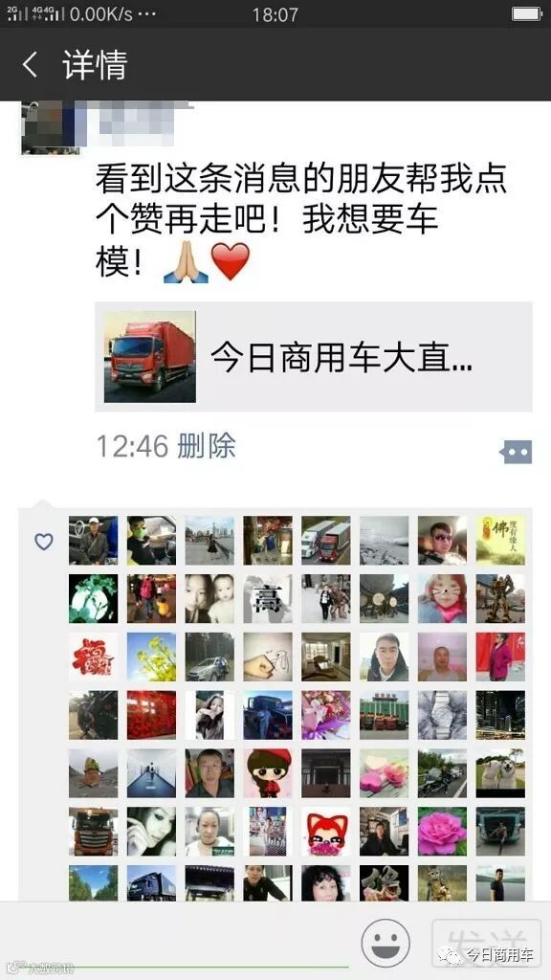Open the comment bubble menu icon

516,452
